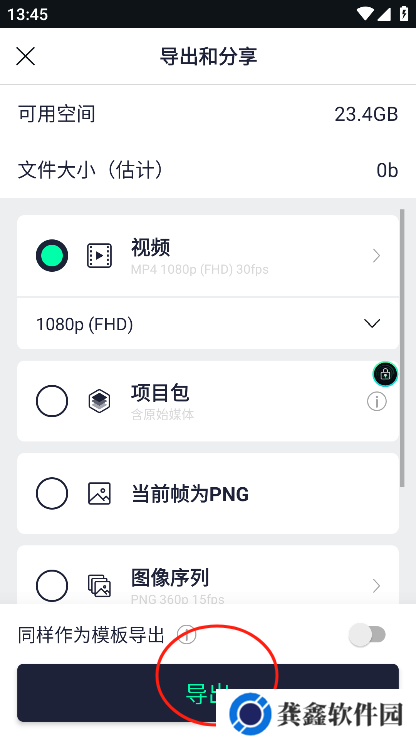Tap the project package layers icon

pos(99,402)
